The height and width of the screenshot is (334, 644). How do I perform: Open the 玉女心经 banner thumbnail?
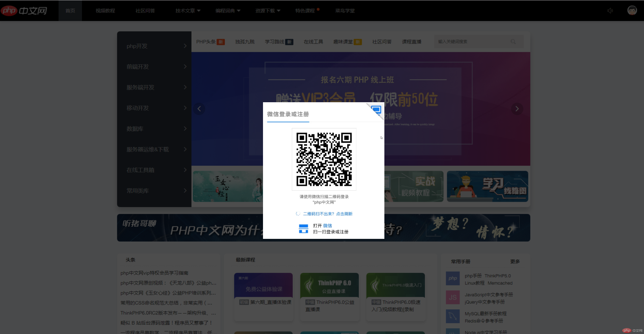pos(228,186)
